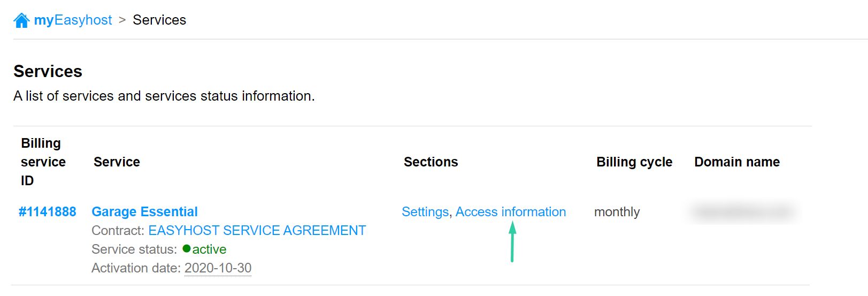Viewport: 868px width, 296px height.
Task: Click the activation date 2020-10-30
Action: pyautogui.click(x=218, y=268)
